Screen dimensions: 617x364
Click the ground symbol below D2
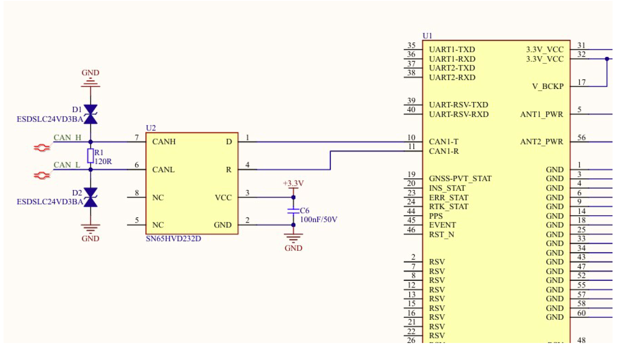click(x=90, y=230)
